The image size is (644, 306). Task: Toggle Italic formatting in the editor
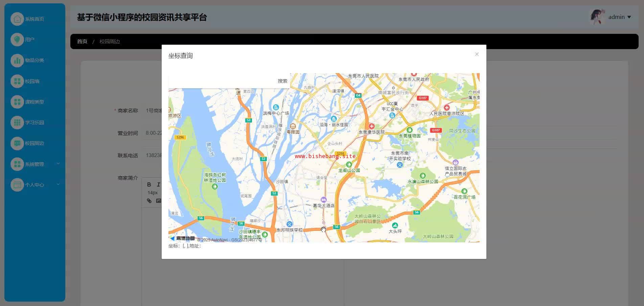point(158,184)
